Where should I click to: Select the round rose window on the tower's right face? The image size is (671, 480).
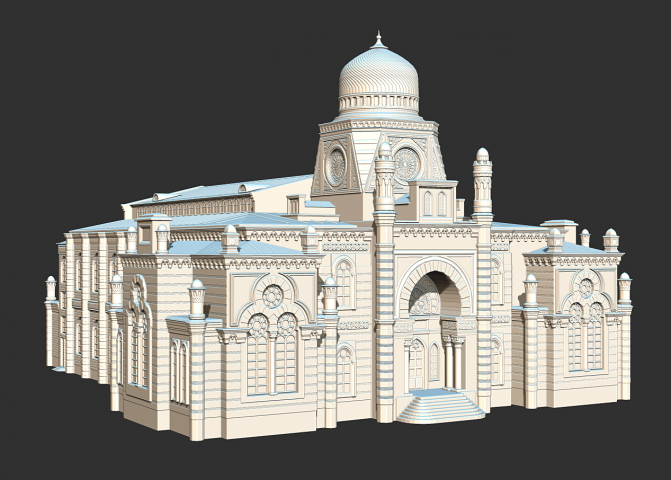point(407,164)
